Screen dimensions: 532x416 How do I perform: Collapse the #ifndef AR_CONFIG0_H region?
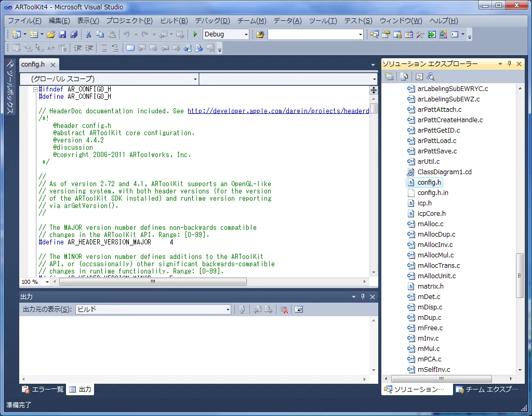[35, 89]
